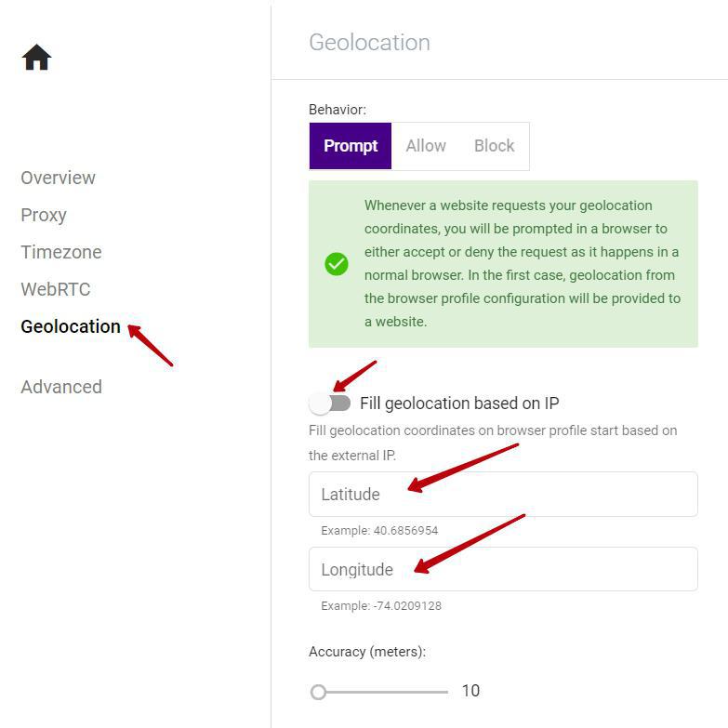Click the accuracy value 10
The height and width of the screenshot is (728, 728).
click(470, 691)
